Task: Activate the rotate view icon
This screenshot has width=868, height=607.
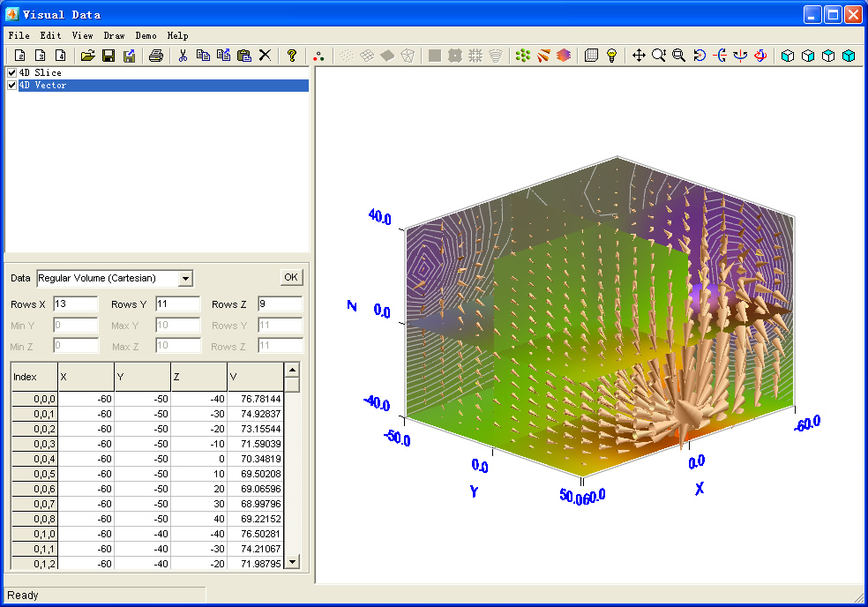Action: [x=700, y=55]
